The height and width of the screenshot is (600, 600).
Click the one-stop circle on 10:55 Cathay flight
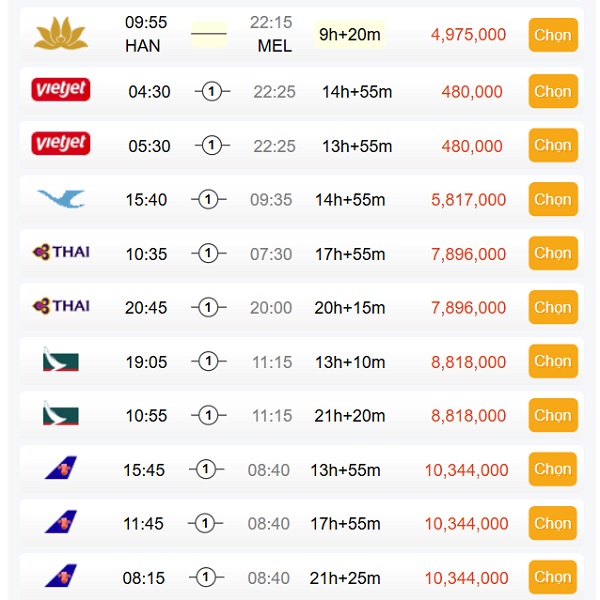click(209, 415)
